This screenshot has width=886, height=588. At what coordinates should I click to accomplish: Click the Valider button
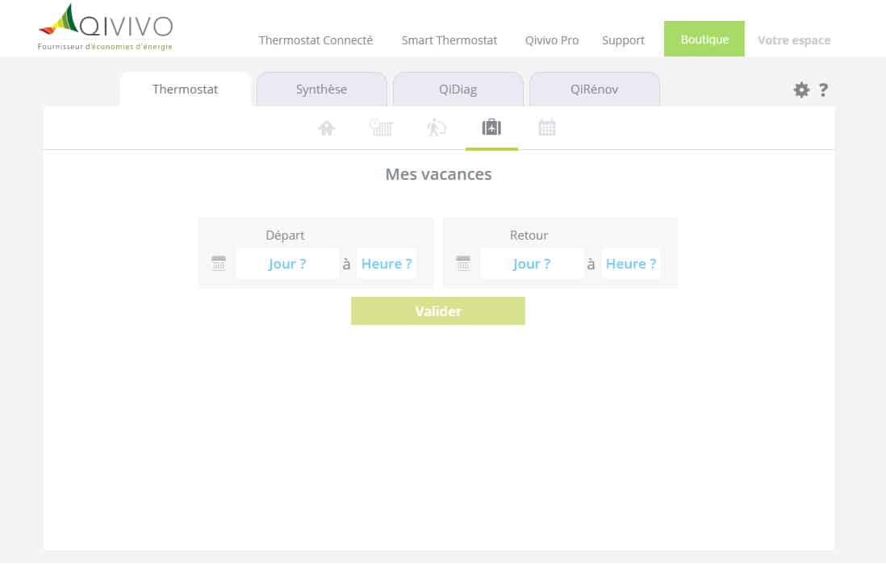click(x=438, y=311)
